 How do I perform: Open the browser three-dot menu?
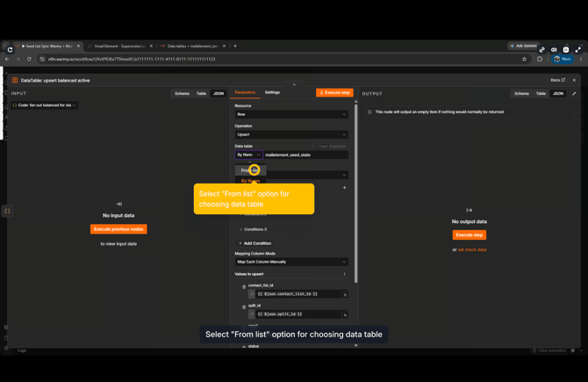[x=581, y=59]
